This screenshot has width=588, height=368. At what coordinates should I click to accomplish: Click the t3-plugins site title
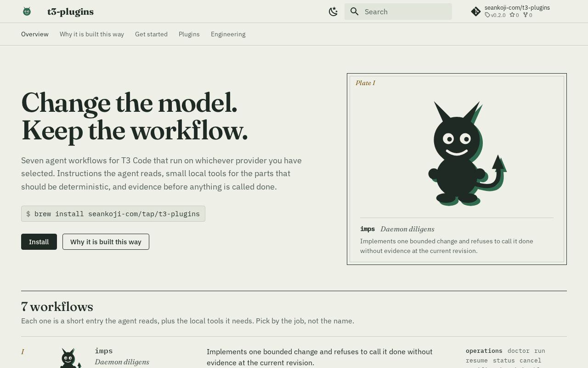(70, 12)
